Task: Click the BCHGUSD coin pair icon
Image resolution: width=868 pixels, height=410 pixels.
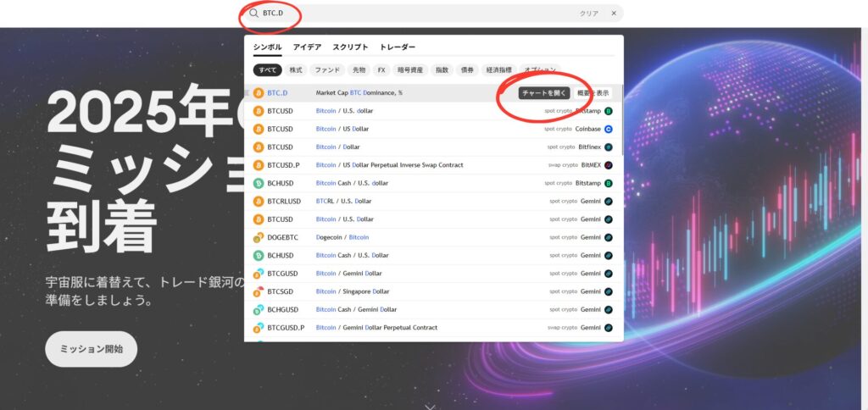Action: click(259, 309)
